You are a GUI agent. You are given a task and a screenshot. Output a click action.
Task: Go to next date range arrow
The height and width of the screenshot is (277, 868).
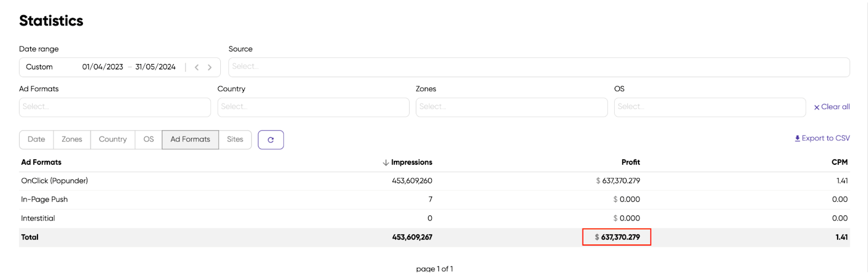210,67
